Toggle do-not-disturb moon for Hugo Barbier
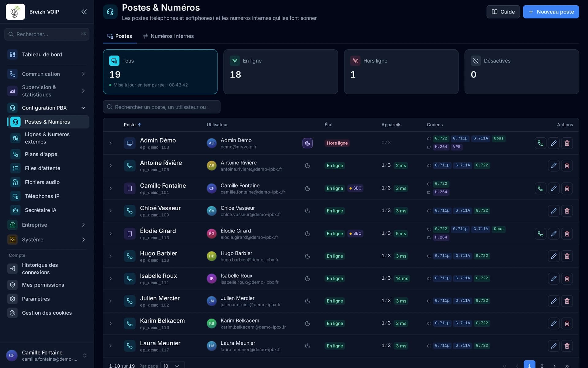 (x=307, y=256)
